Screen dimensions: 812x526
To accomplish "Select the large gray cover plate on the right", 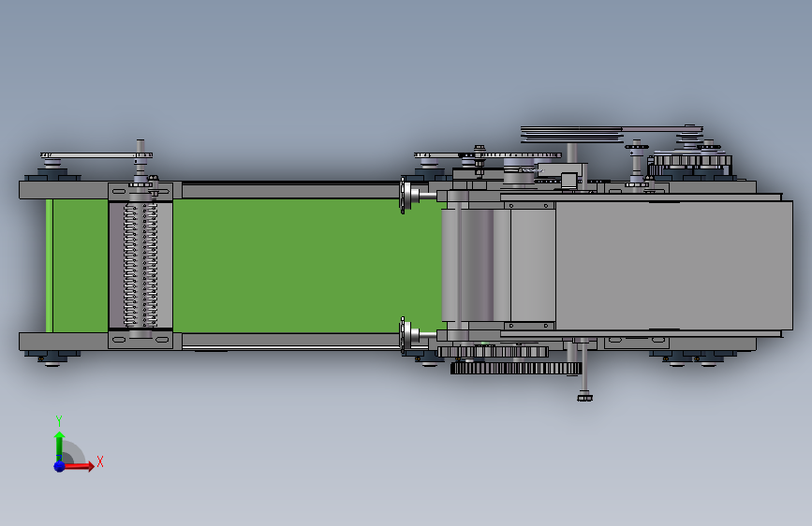I will coord(673,265).
